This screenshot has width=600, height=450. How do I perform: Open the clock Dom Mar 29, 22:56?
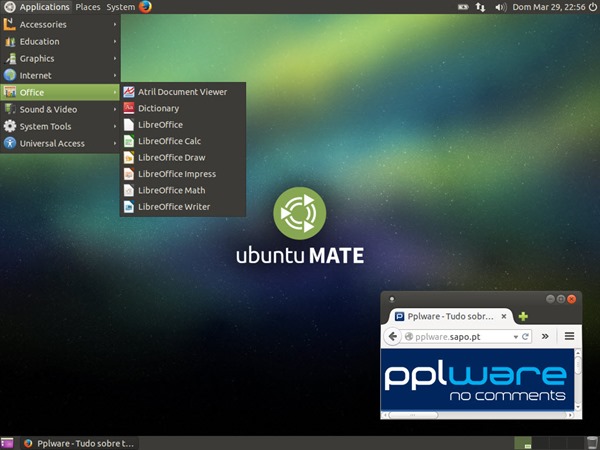pyautogui.click(x=549, y=7)
